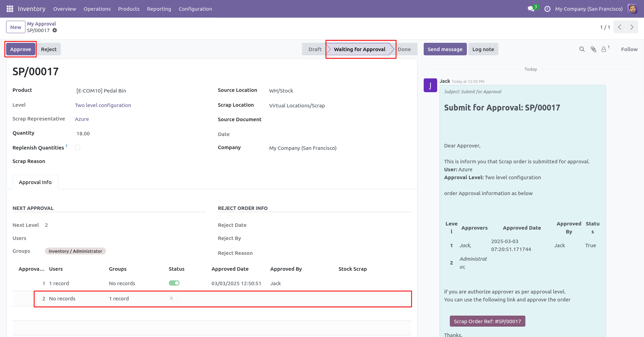Click the chatter search magnifier icon
This screenshot has width=644, height=337.
click(582, 49)
